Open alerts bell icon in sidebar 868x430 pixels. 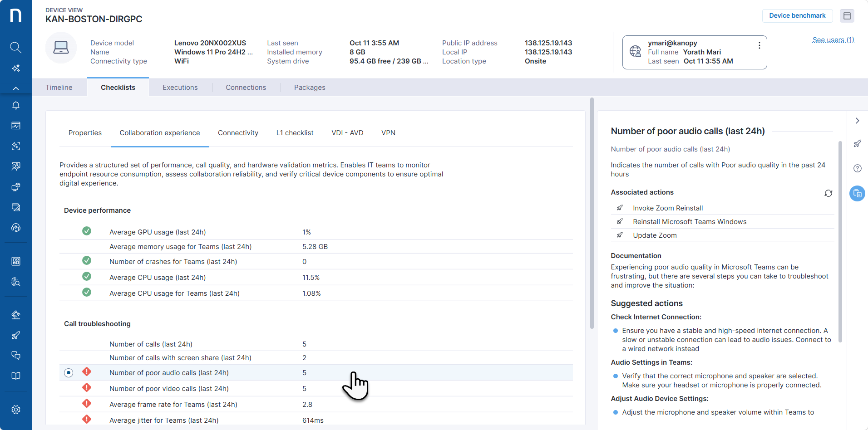coord(16,105)
